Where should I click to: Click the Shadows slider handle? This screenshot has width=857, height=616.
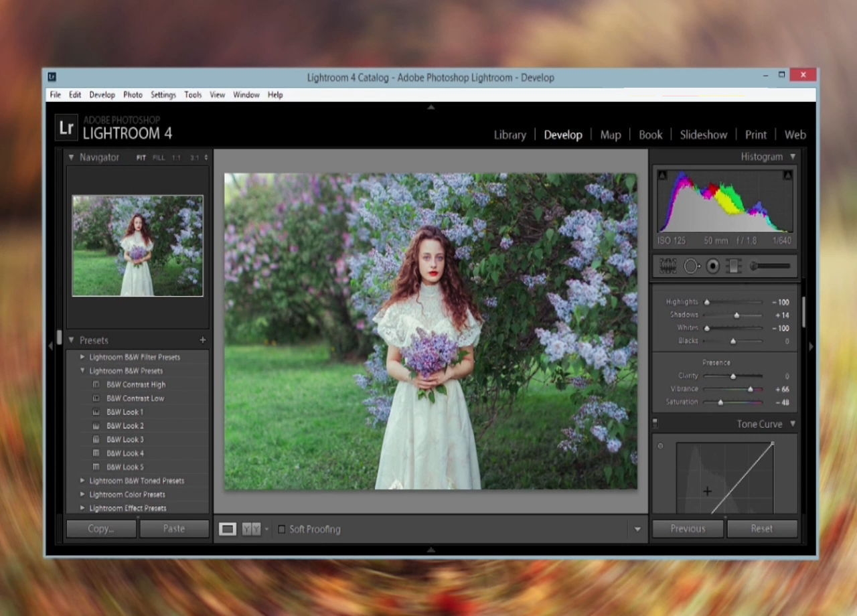point(737,315)
